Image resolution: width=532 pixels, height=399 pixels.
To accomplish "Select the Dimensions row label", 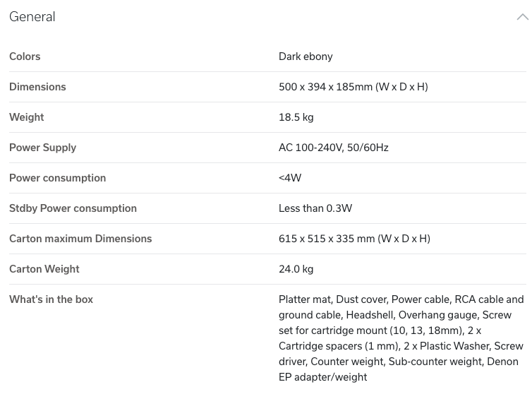I will tap(37, 87).
